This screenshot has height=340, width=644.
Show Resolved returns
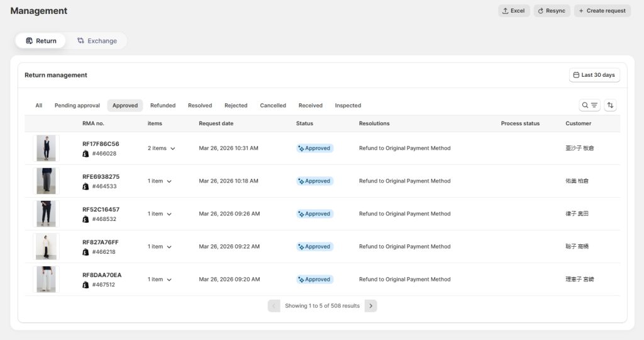tap(200, 106)
